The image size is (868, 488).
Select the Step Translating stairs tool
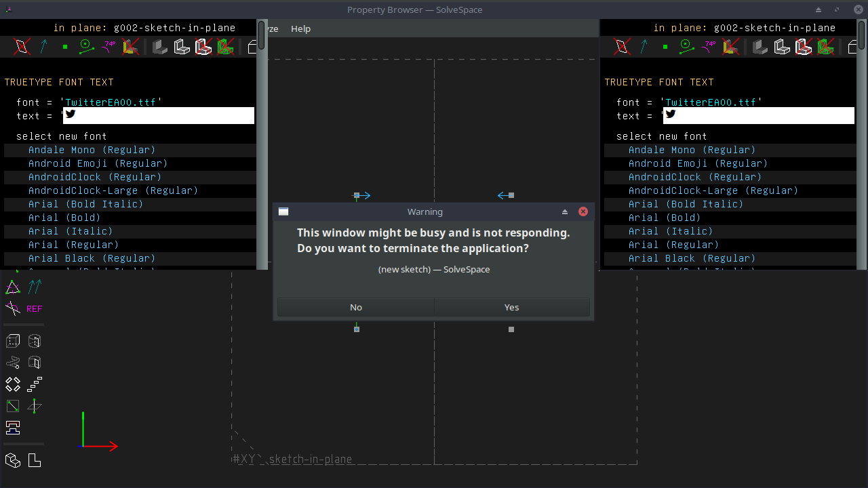pos(35,384)
